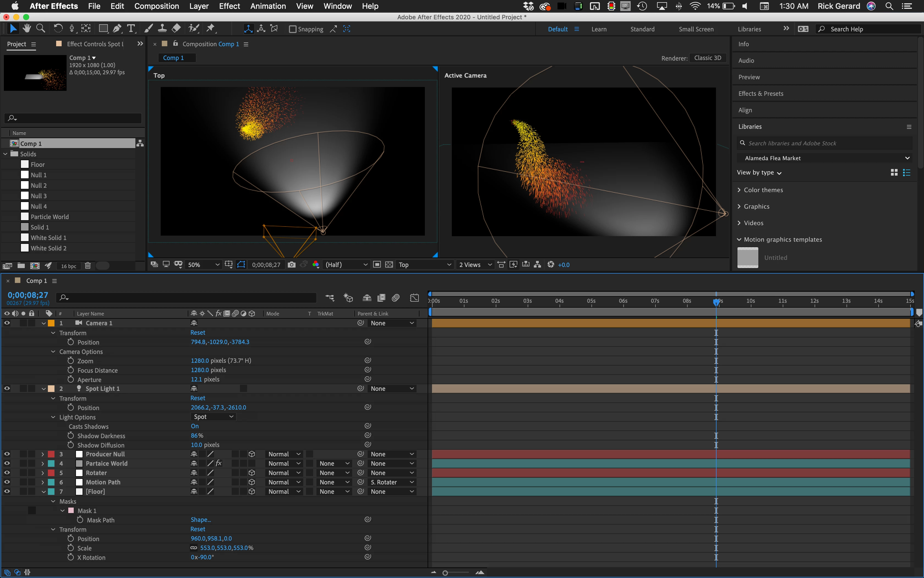Screen dimensions: 924x578
Task: Click the Mask Path Shape link
Action: [201, 520]
